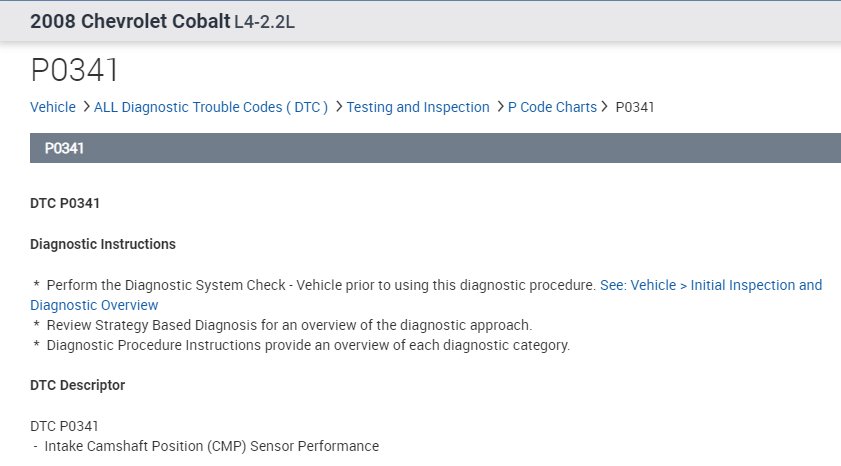Click chevron following P Code Charts
Screen dimensions: 841x466
tap(605, 107)
